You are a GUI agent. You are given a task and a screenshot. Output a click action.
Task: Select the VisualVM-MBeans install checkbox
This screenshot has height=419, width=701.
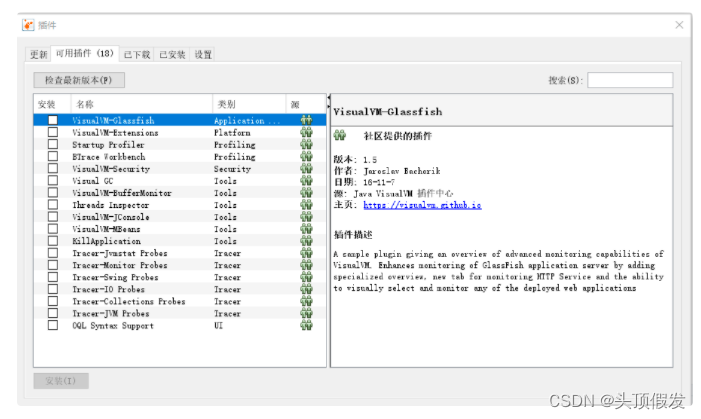click(53, 229)
